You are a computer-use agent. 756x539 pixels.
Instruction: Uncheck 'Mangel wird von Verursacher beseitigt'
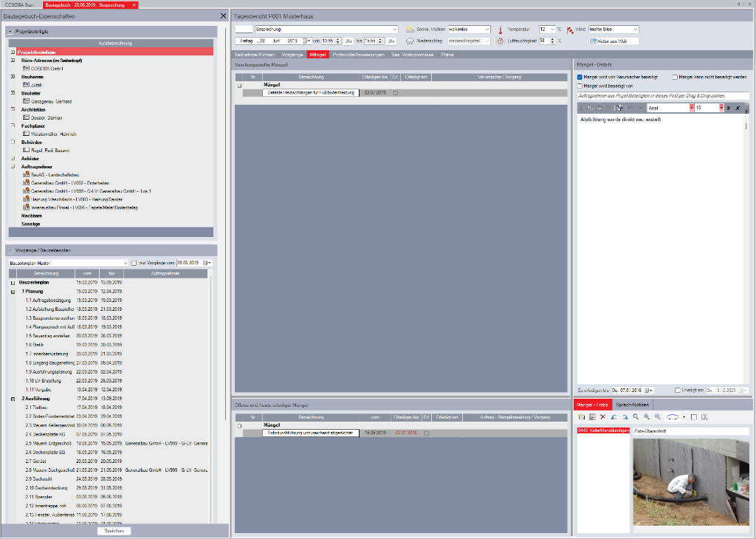[580, 77]
